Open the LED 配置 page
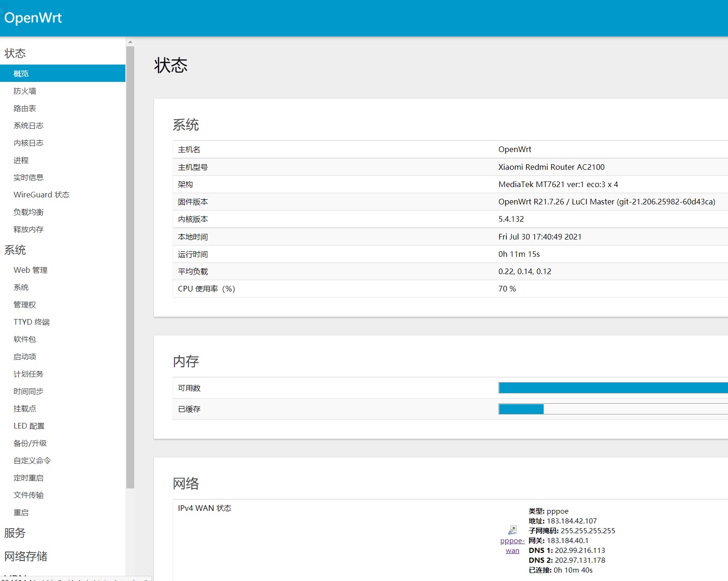This screenshot has height=581, width=728. pos(29,426)
